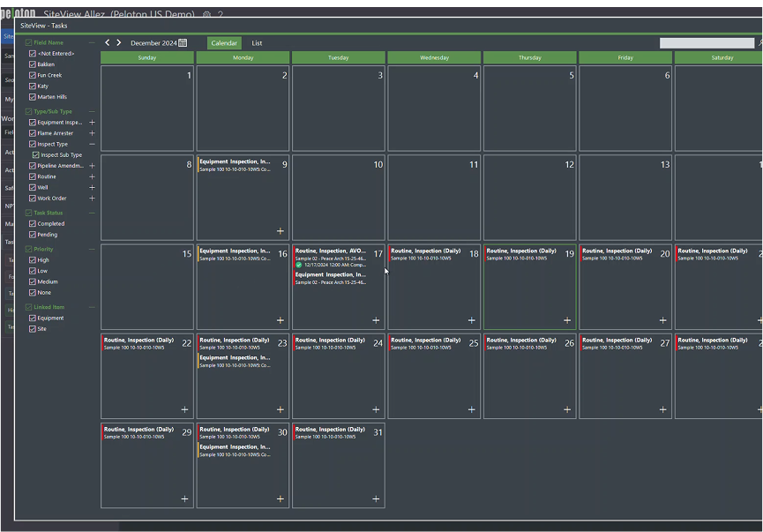Collapse the Inspect Type sub-items
763x532 pixels.
[91, 143]
